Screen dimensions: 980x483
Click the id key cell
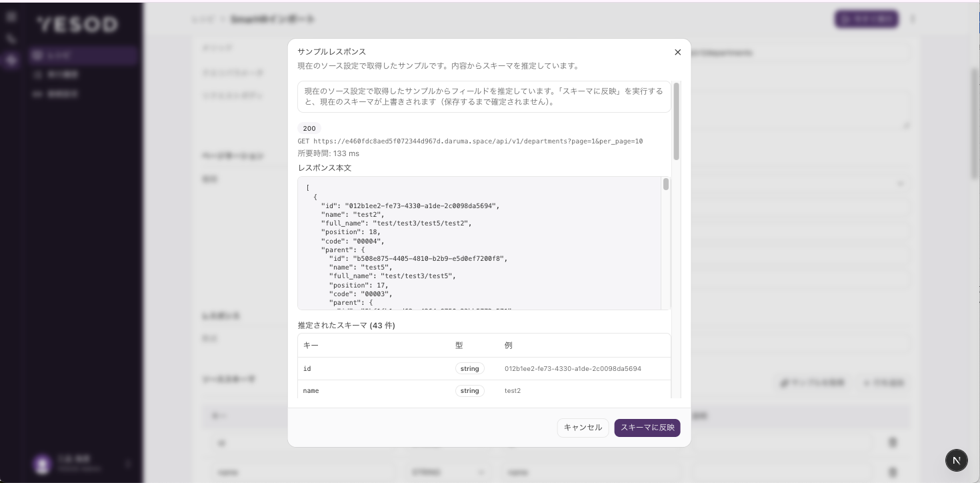[x=307, y=368]
